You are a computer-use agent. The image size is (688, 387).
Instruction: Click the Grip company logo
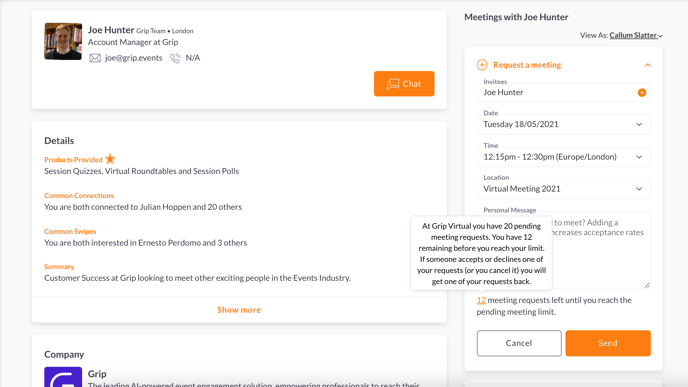(63, 377)
